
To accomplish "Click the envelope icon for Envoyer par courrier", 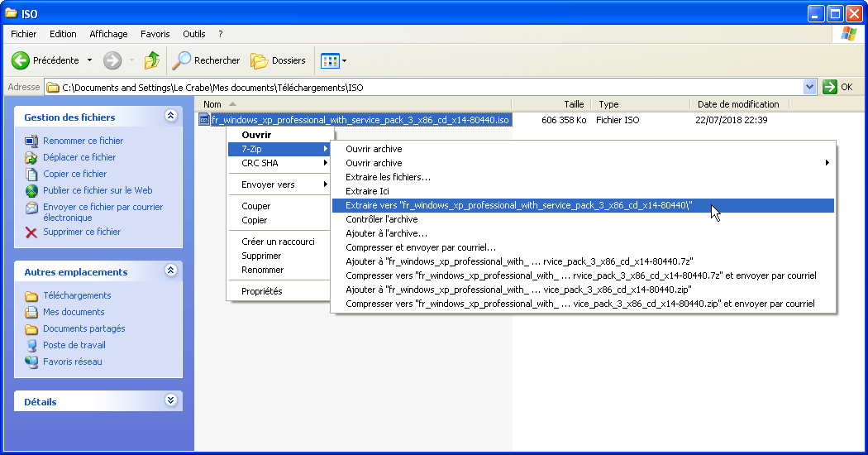I will (31, 208).
